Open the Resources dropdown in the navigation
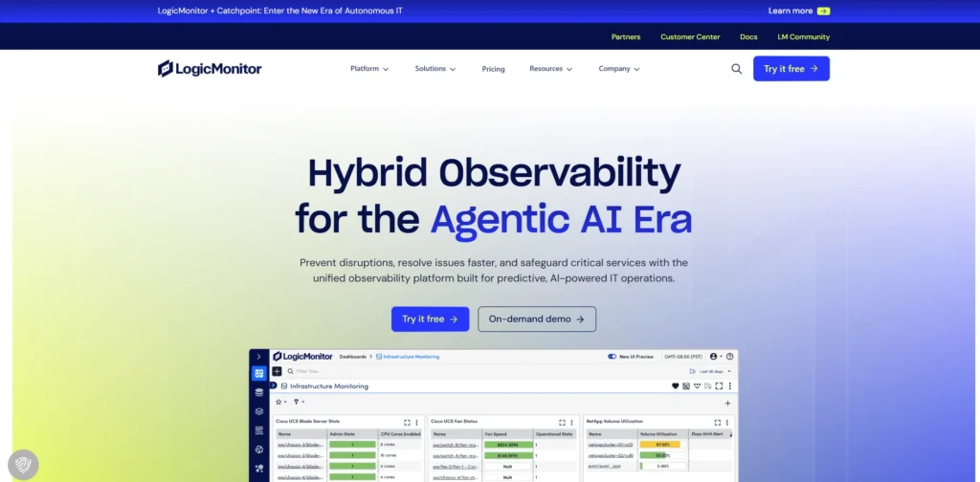The image size is (980, 482). [550, 69]
